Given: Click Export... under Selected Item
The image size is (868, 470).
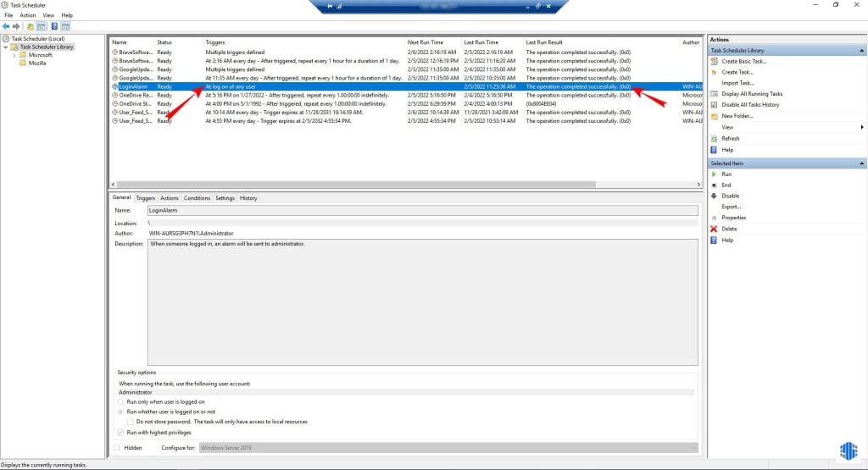Looking at the screenshot, I should pos(732,207).
